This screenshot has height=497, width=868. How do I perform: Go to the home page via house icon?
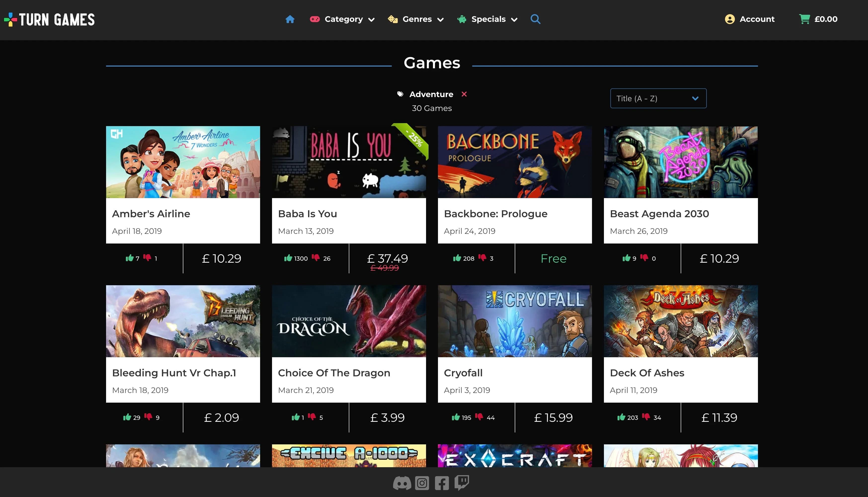(290, 19)
